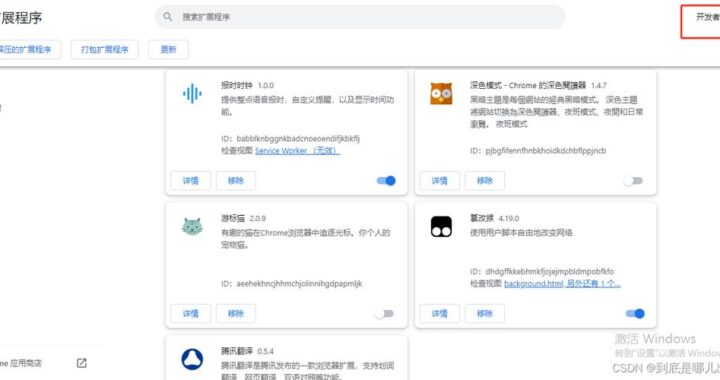Click the 篡改猴 description 使用用户脚本自由地改变网络
Viewport: 720px width, 380px height.
tap(521, 233)
